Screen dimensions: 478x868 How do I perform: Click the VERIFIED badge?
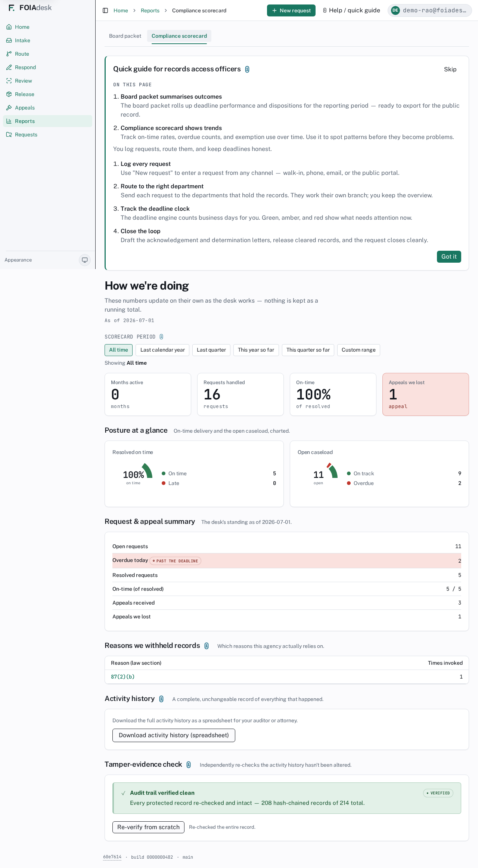[x=438, y=793]
